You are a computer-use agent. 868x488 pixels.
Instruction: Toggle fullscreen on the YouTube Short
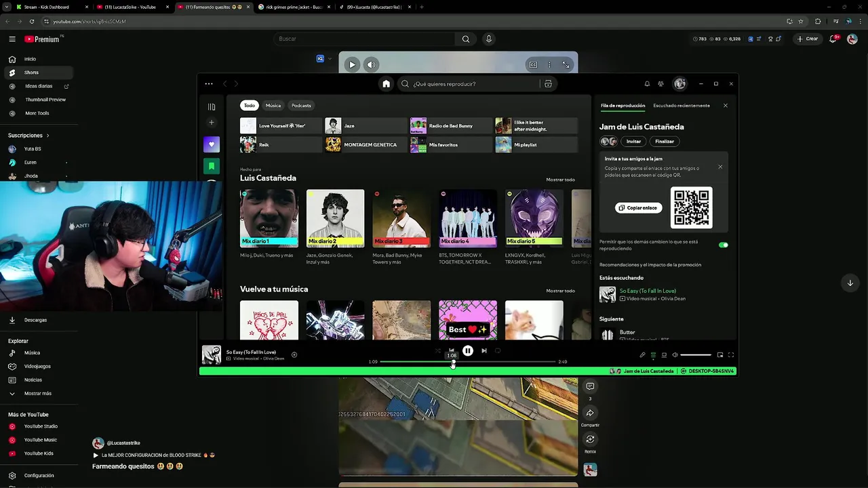(566, 64)
